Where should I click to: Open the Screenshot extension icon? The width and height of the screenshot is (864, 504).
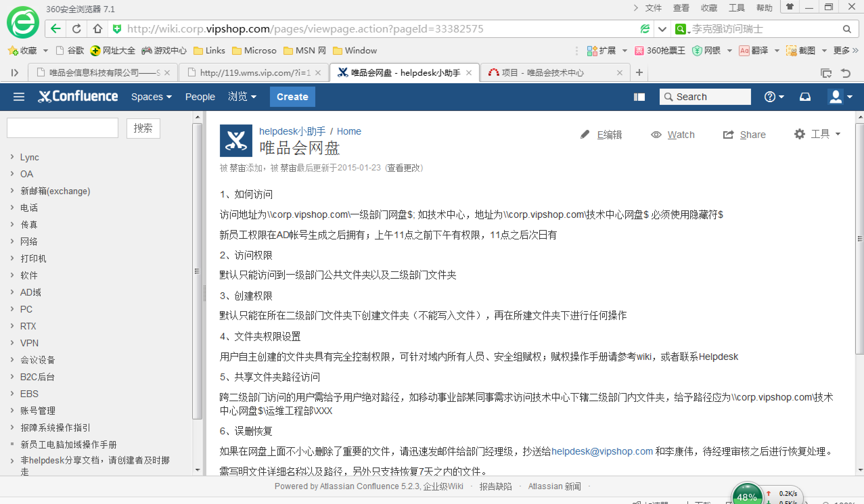791,51
